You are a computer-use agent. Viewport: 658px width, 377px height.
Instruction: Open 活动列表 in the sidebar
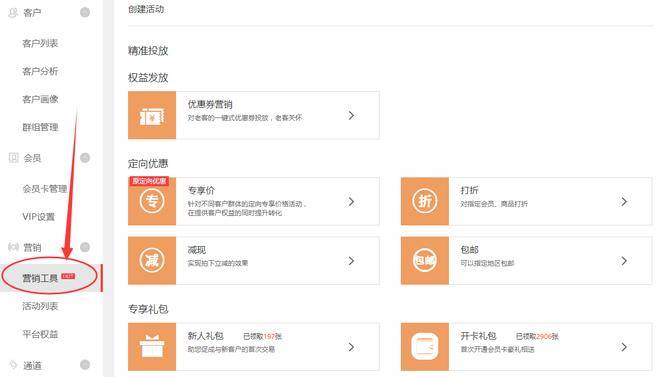[40, 306]
